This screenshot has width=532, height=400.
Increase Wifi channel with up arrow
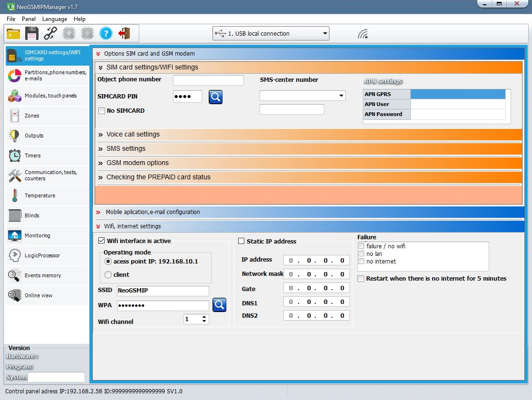(204, 317)
